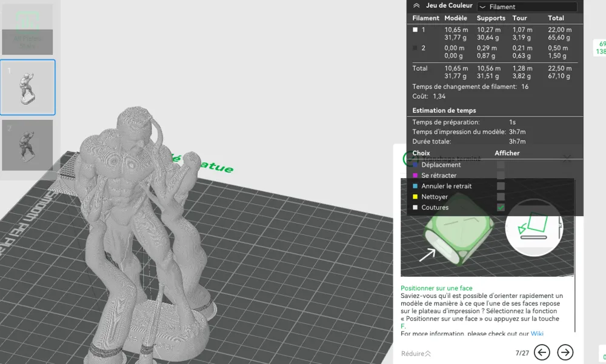Click the Modèle column header
Viewport: 606px width, 364px height.
pos(456,18)
